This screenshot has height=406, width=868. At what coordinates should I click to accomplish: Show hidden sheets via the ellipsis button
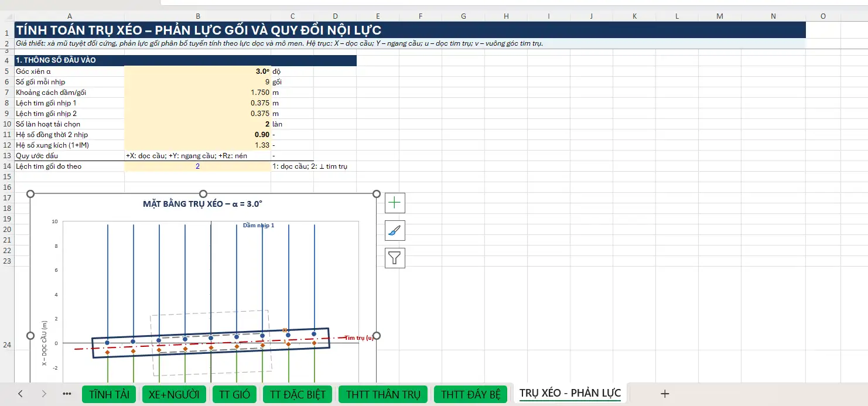pyautogui.click(x=67, y=394)
